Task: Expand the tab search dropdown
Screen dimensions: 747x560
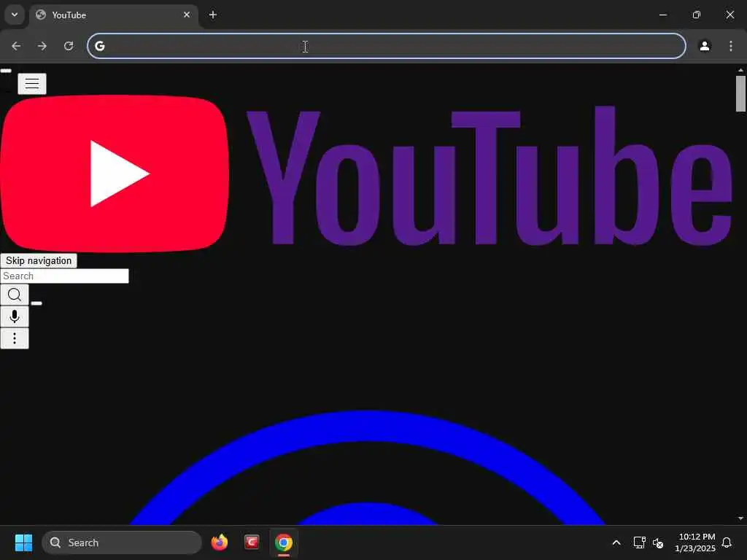Action: (x=15, y=15)
